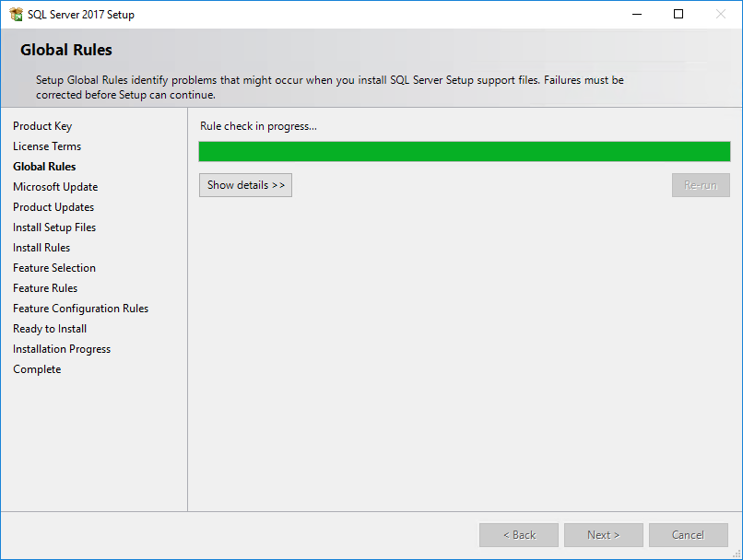Open the Product Updates step
The image size is (743, 560).
(x=53, y=207)
